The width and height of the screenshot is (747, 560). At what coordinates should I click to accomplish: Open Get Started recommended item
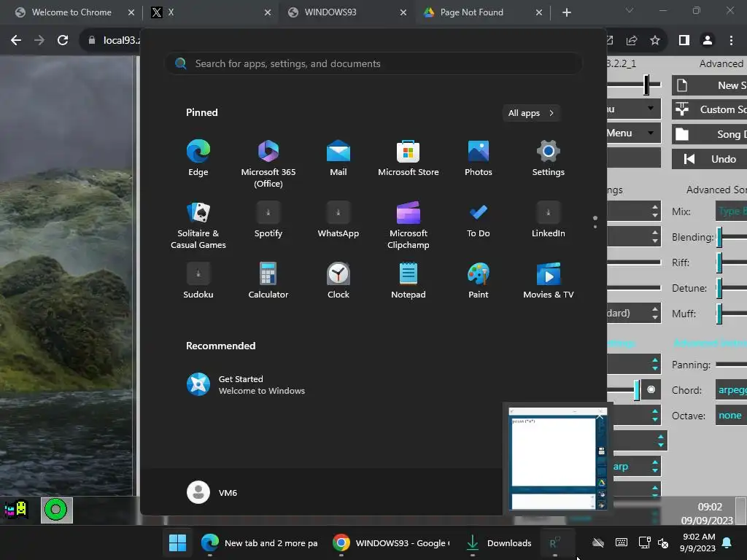246,385
